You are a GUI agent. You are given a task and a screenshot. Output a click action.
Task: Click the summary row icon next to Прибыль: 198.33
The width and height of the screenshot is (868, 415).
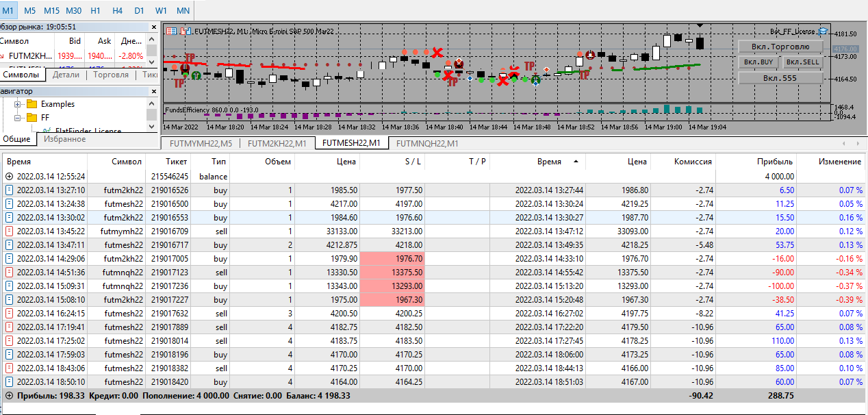pyautogui.click(x=9, y=395)
